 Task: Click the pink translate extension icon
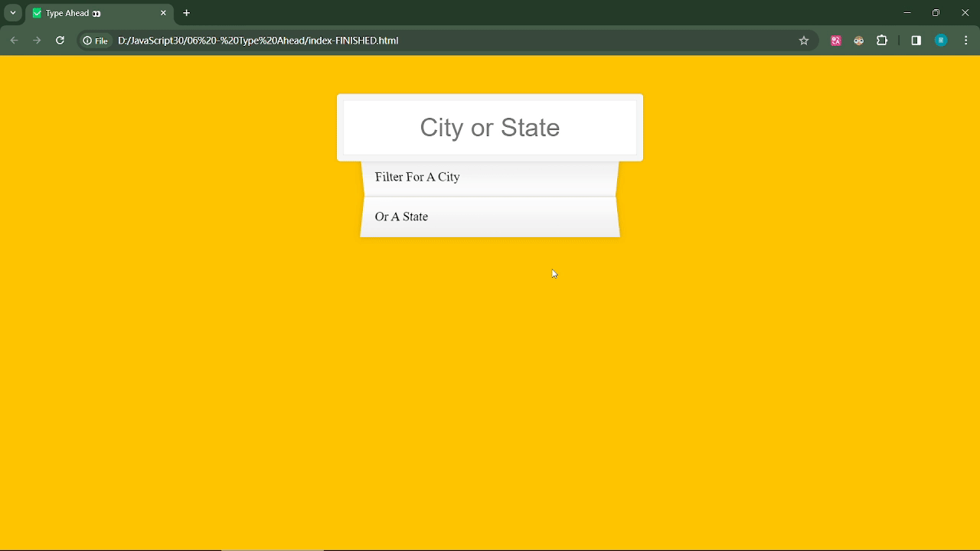(835, 40)
